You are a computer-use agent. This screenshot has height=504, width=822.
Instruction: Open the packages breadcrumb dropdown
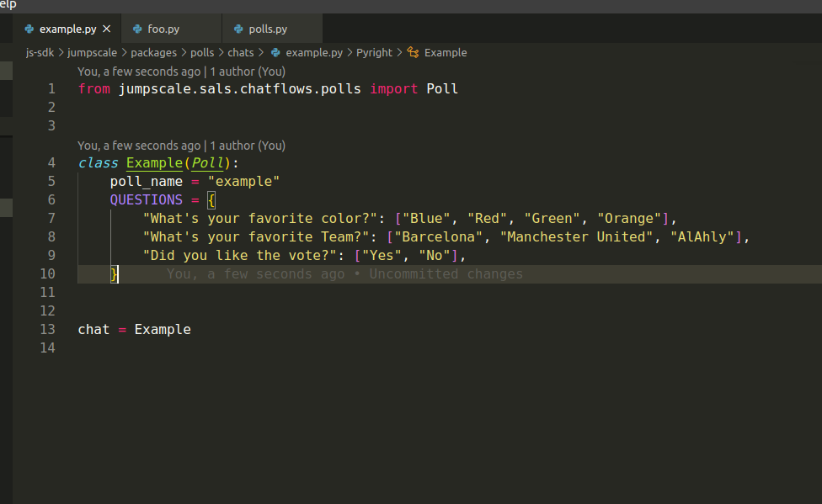click(153, 52)
